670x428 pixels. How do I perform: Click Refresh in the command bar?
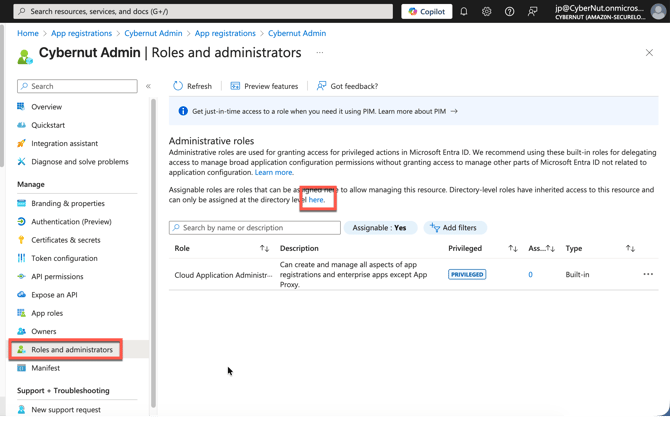pos(192,86)
